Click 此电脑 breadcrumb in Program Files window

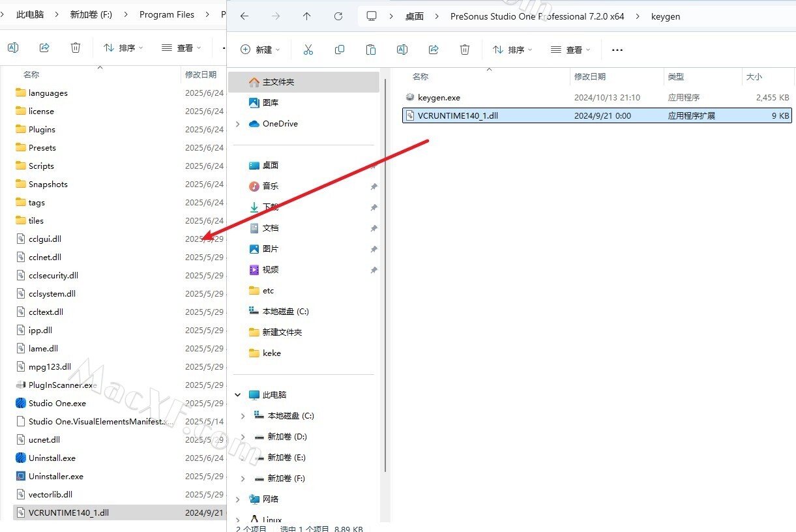(x=30, y=14)
